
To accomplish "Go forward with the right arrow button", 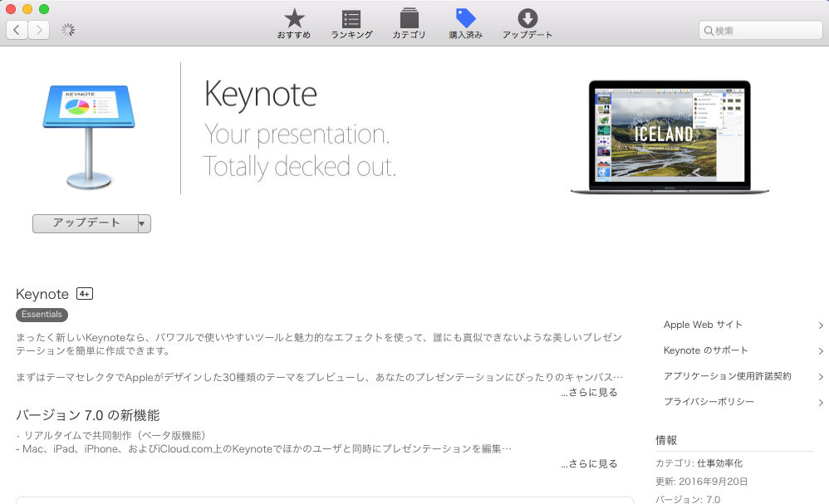I will pos(38,30).
